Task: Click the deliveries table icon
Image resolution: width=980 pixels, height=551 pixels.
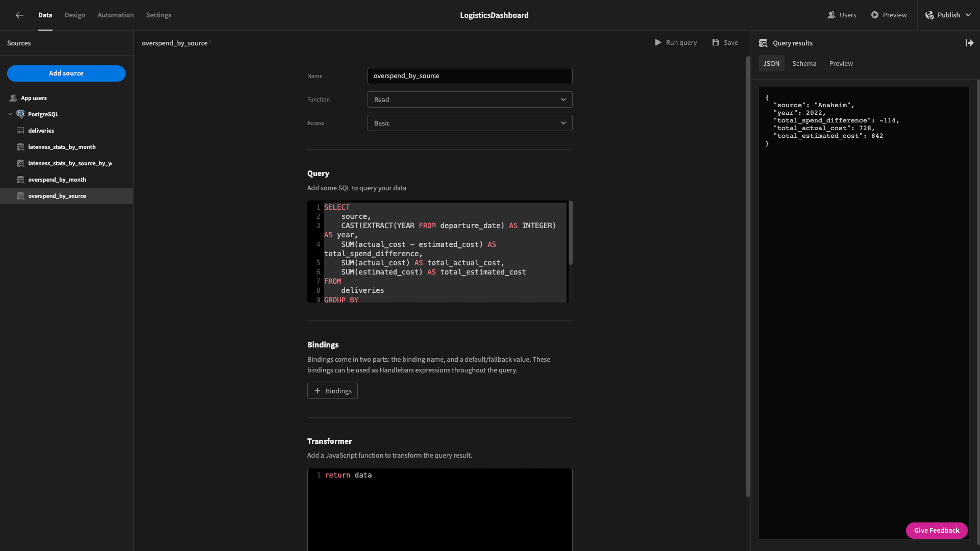Action: (20, 131)
